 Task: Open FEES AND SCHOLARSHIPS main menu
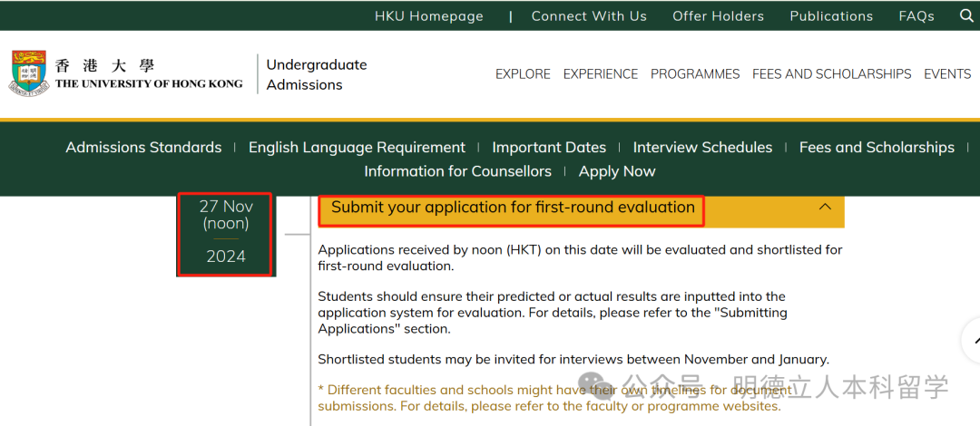tap(832, 74)
